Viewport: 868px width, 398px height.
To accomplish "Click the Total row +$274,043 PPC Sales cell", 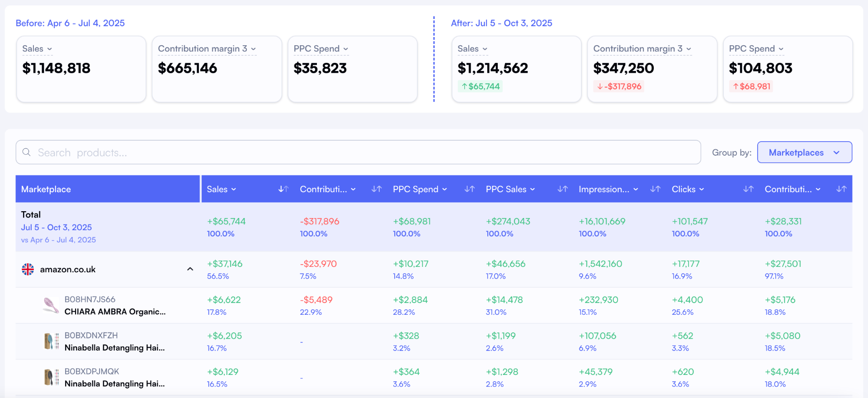I will [x=508, y=221].
